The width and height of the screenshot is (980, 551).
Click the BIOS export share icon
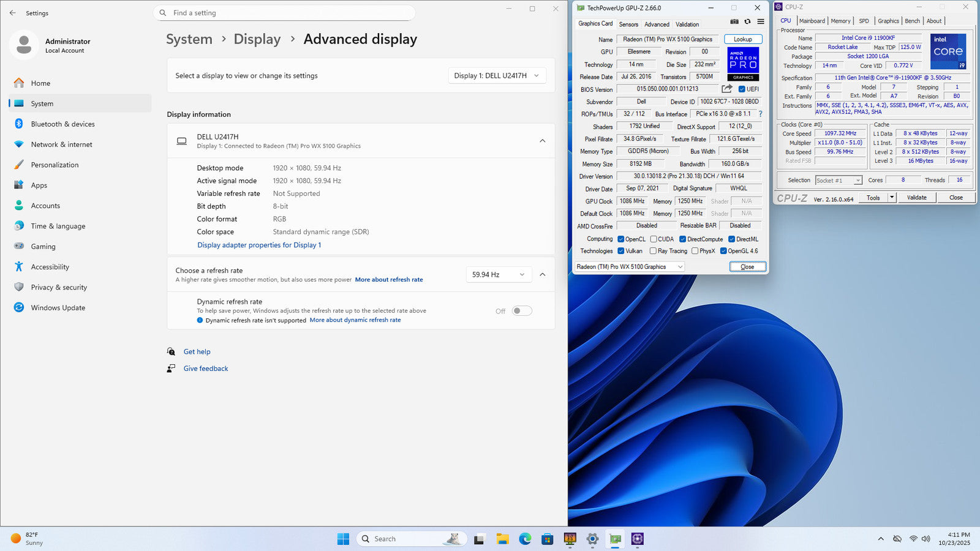click(726, 89)
